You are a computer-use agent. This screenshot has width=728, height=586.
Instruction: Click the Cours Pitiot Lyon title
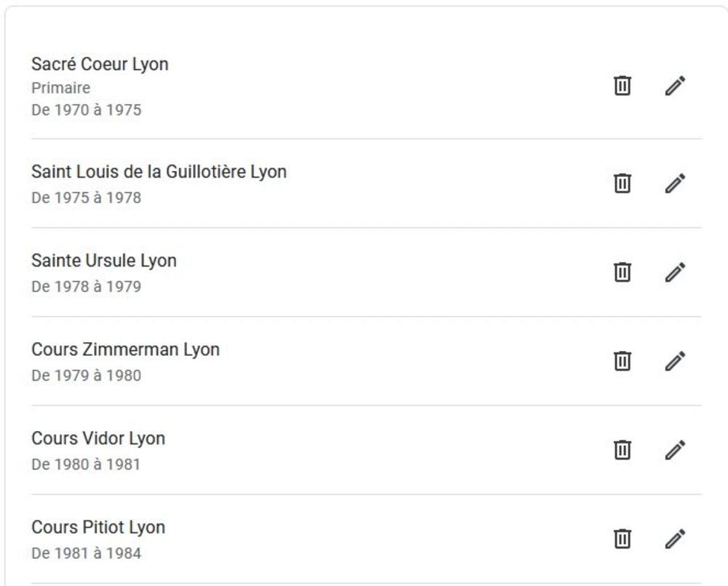pos(98,527)
